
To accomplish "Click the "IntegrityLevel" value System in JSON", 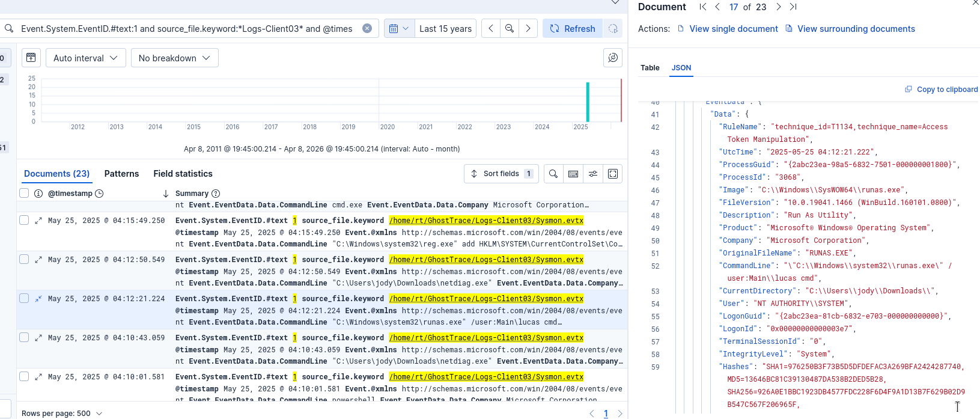I will point(814,354).
